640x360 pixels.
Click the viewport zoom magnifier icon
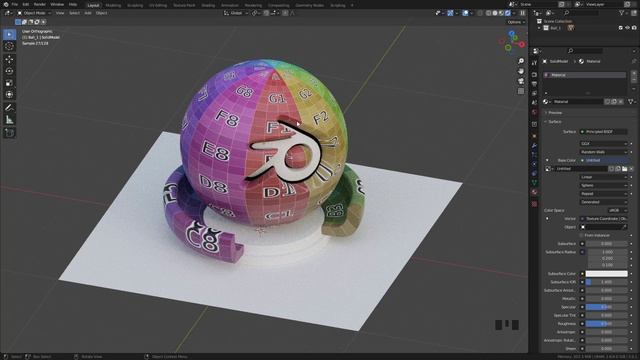[521, 61]
